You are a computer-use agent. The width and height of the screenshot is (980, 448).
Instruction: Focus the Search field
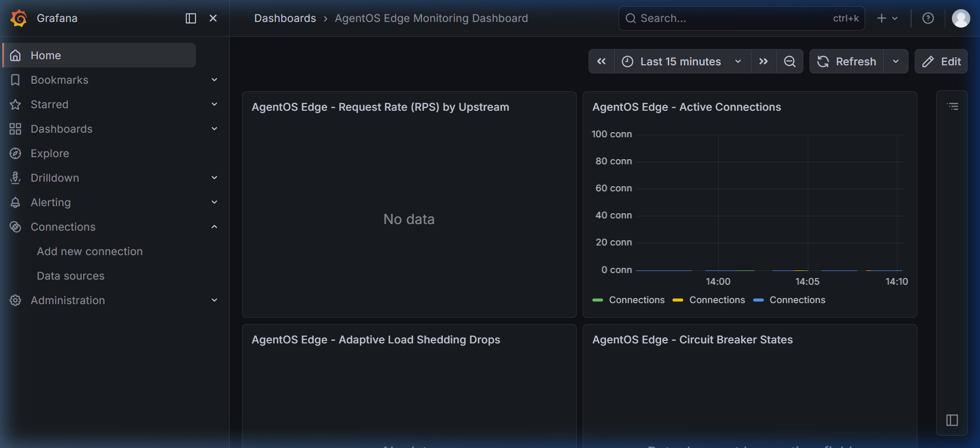[741, 18]
